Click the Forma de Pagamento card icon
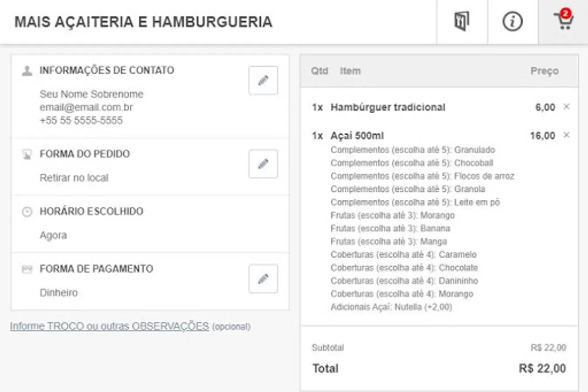 (x=27, y=269)
